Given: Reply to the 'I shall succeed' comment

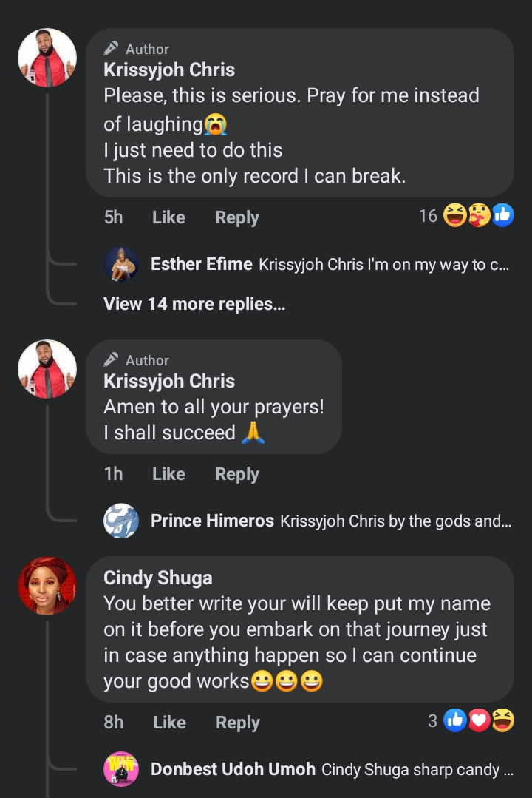Looking at the screenshot, I should click(237, 474).
